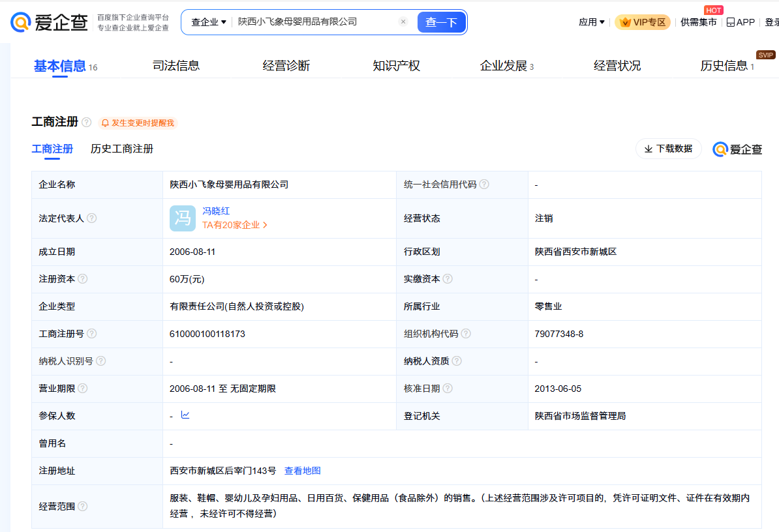Open the 查企业 search type dropdown
This screenshot has width=779, height=532.
pos(208,22)
